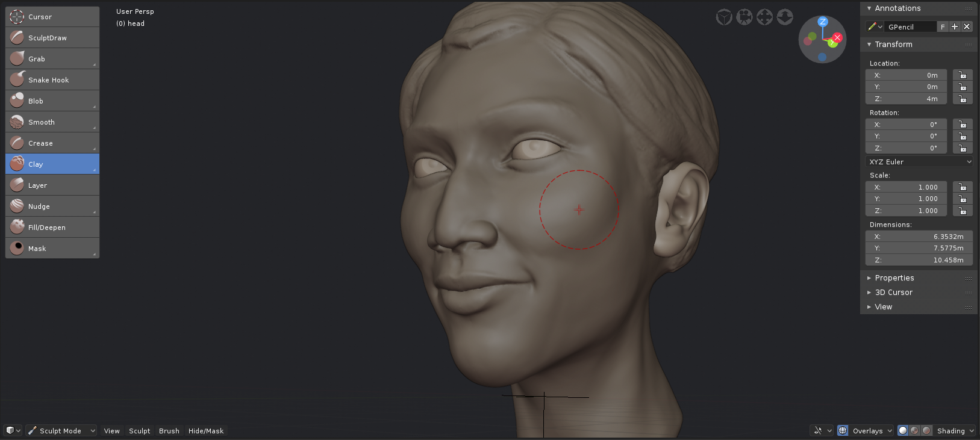Screen dimensions: 980x440
Task: Open the Overlays dropdown
Action: pos(872,430)
